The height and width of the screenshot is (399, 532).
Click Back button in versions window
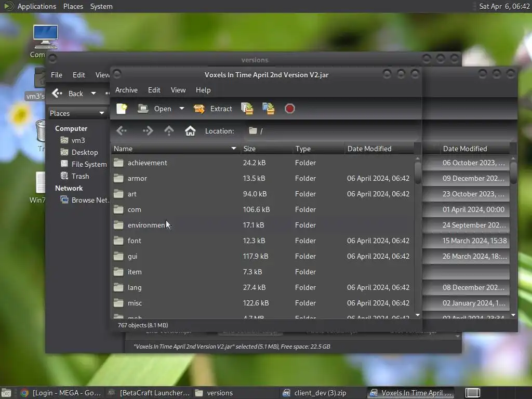pos(68,94)
